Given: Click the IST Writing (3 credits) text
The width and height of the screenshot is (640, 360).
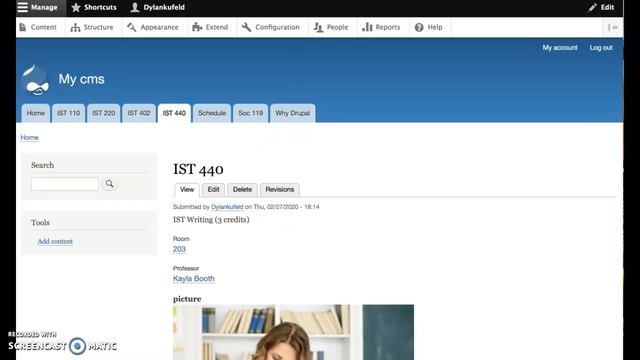Looking at the screenshot, I should (211, 220).
